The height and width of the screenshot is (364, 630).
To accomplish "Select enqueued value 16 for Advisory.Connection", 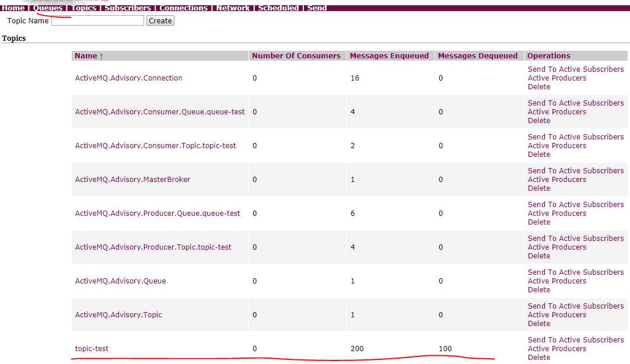I will click(x=355, y=78).
